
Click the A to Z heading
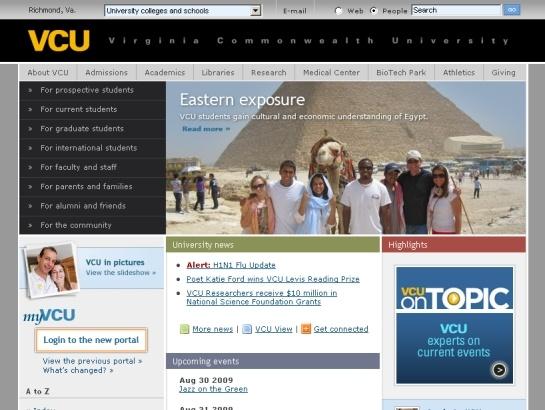(x=38, y=391)
